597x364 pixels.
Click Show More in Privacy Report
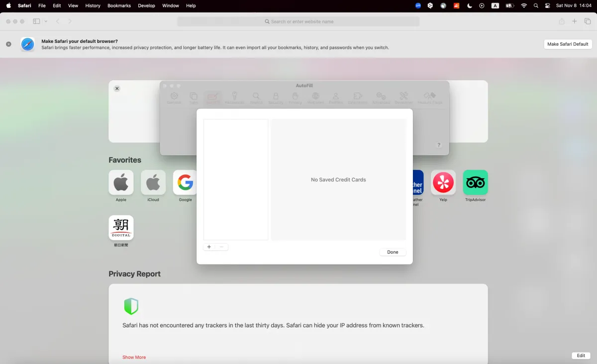pos(134,357)
